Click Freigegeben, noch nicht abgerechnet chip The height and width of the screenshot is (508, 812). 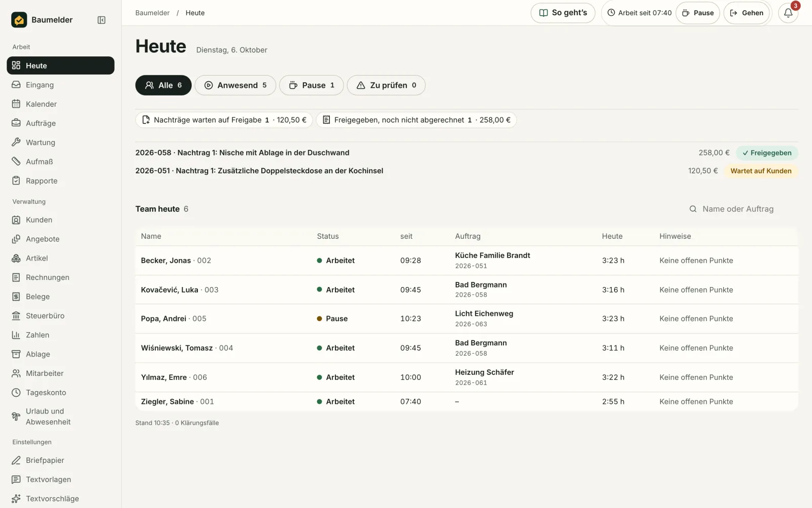click(416, 120)
